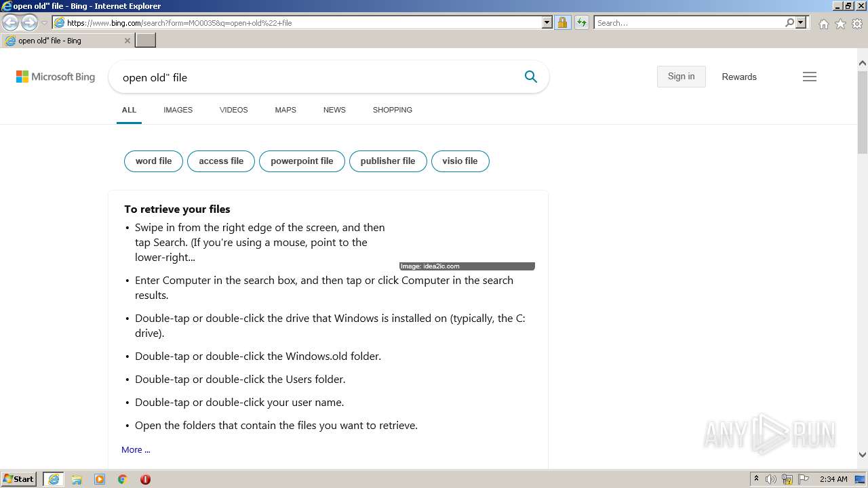The image size is (868, 488).
Task: Show hidden system tray icons arrow
Action: coord(756,479)
